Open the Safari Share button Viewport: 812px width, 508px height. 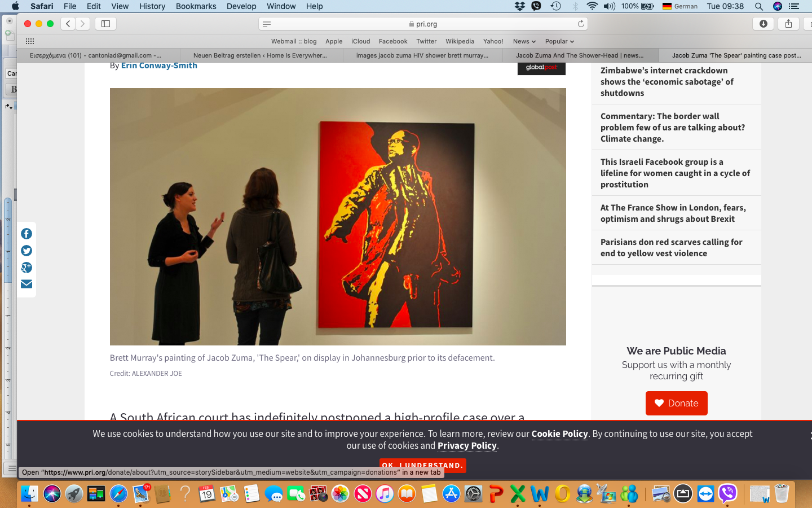(x=788, y=24)
